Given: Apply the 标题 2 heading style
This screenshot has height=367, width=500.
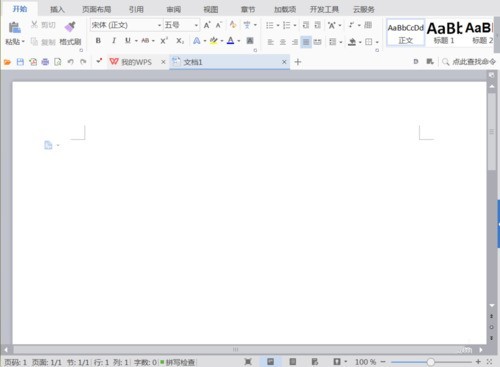Looking at the screenshot, I should 479,33.
